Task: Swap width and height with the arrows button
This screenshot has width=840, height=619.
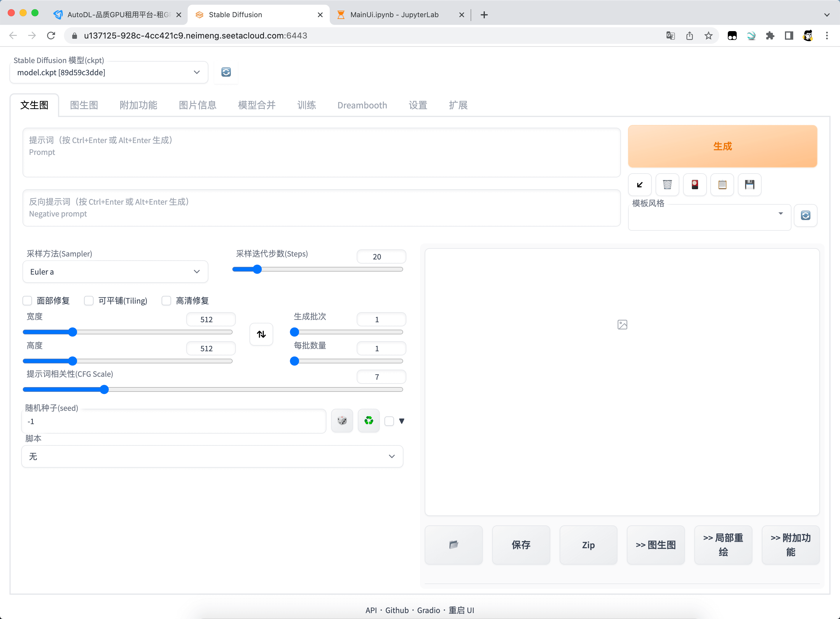Action: click(x=261, y=334)
